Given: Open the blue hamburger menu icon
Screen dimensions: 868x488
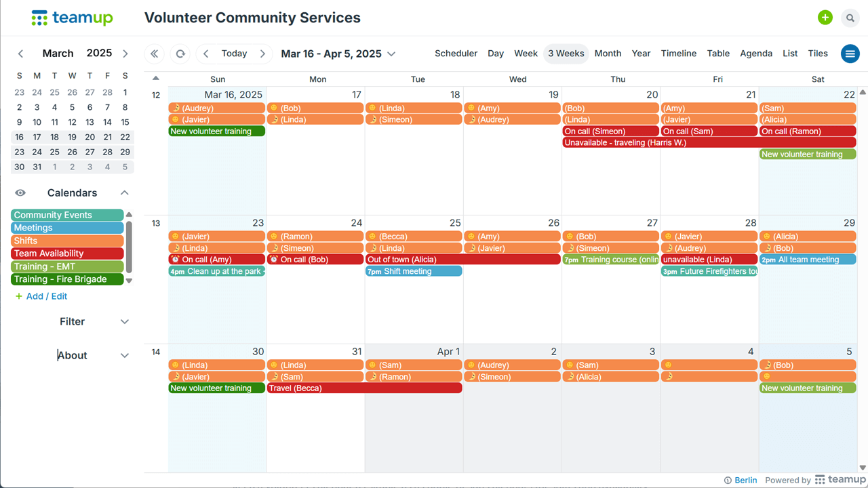Looking at the screenshot, I should (x=850, y=54).
